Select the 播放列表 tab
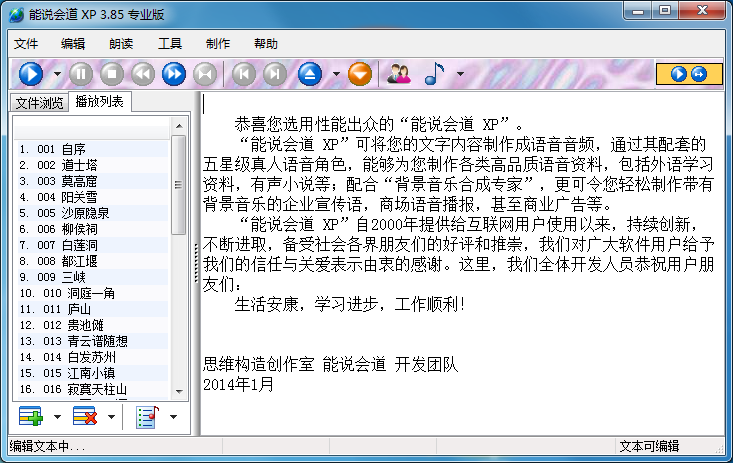733x463 pixels. (100, 101)
